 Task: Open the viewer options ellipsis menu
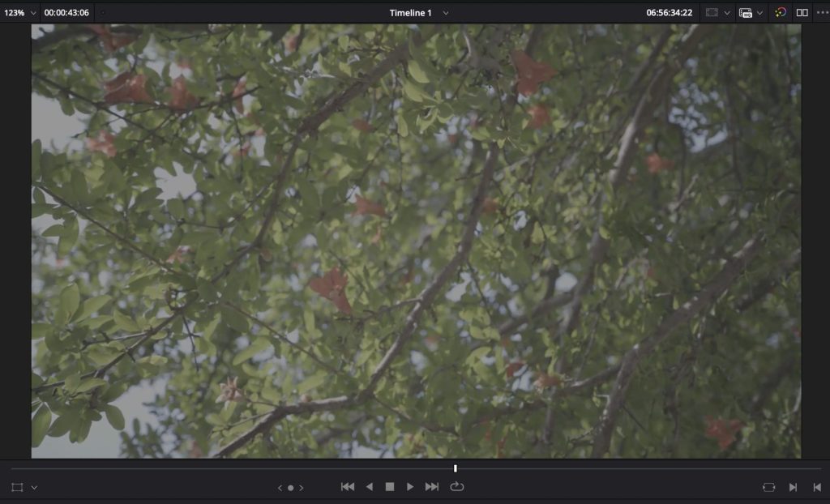823,13
